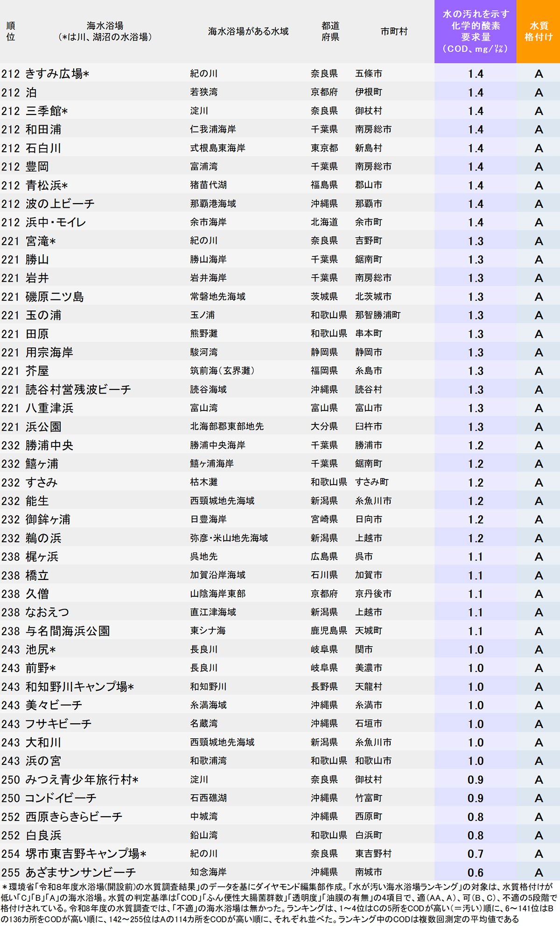The image size is (560, 926).
Task: Click COD value 0.7
Action: point(476,854)
